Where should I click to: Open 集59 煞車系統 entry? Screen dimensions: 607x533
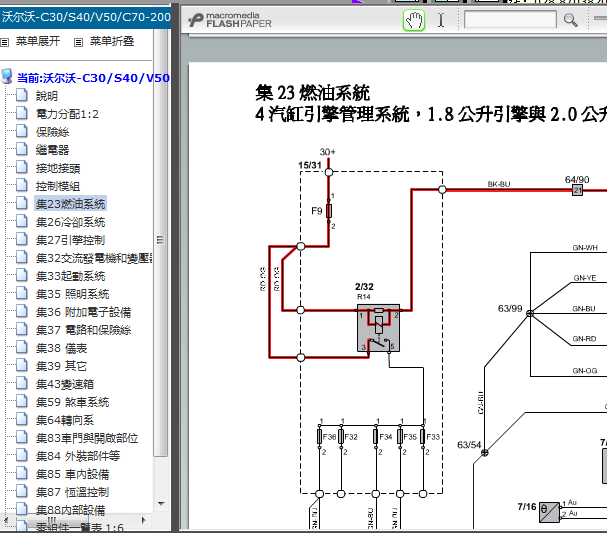(72, 402)
